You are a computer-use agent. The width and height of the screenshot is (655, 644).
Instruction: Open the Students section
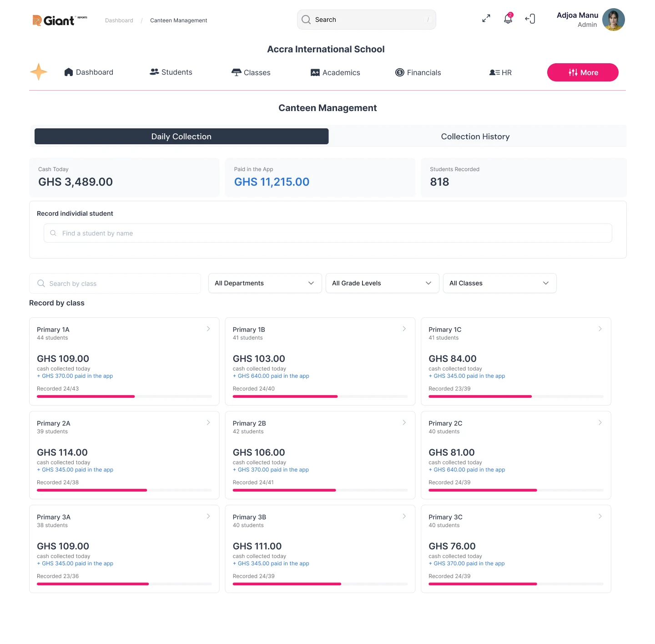point(171,72)
